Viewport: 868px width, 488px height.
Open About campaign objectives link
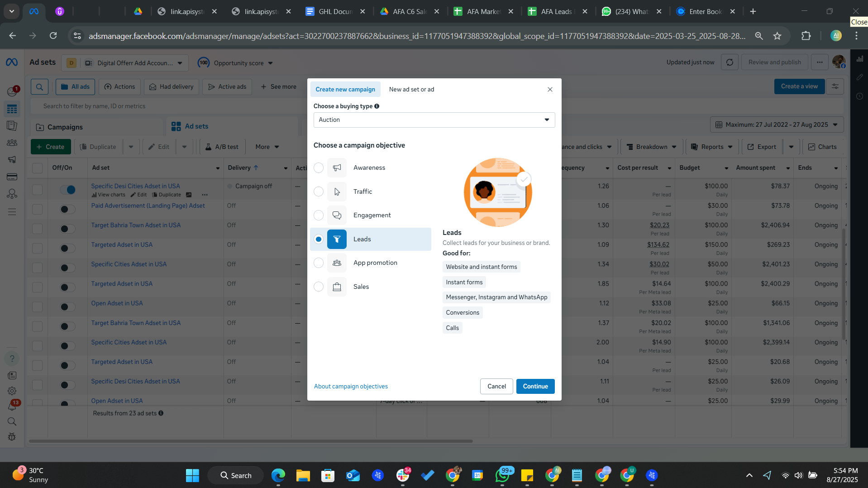tap(351, 386)
